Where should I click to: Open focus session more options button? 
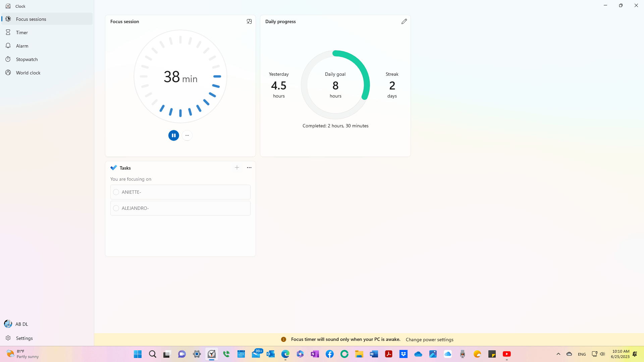click(x=187, y=135)
